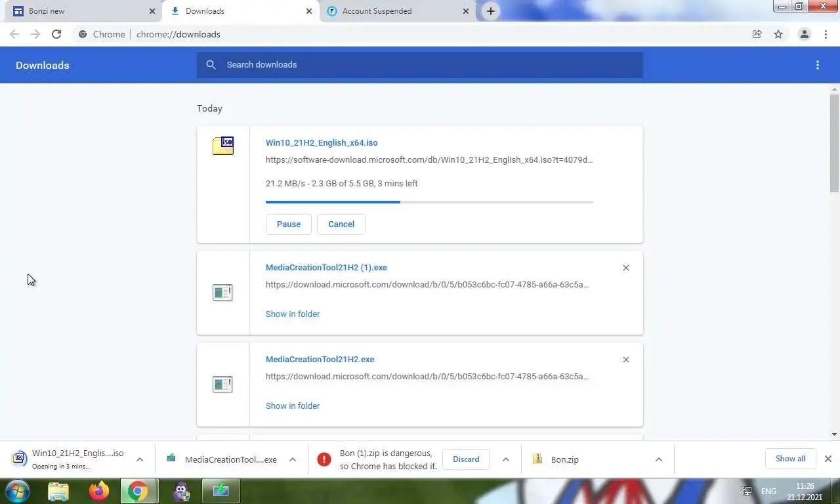Click scrollbar down arrow
Screen dimensions: 840x504
point(834,434)
